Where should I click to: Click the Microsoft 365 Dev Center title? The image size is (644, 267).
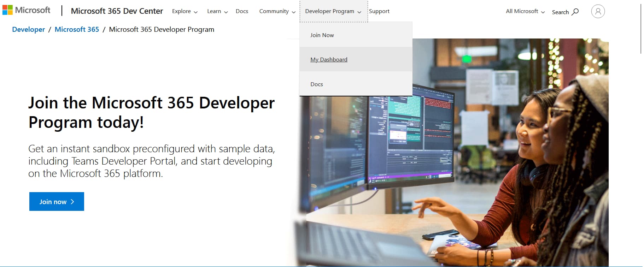[117, 11]
